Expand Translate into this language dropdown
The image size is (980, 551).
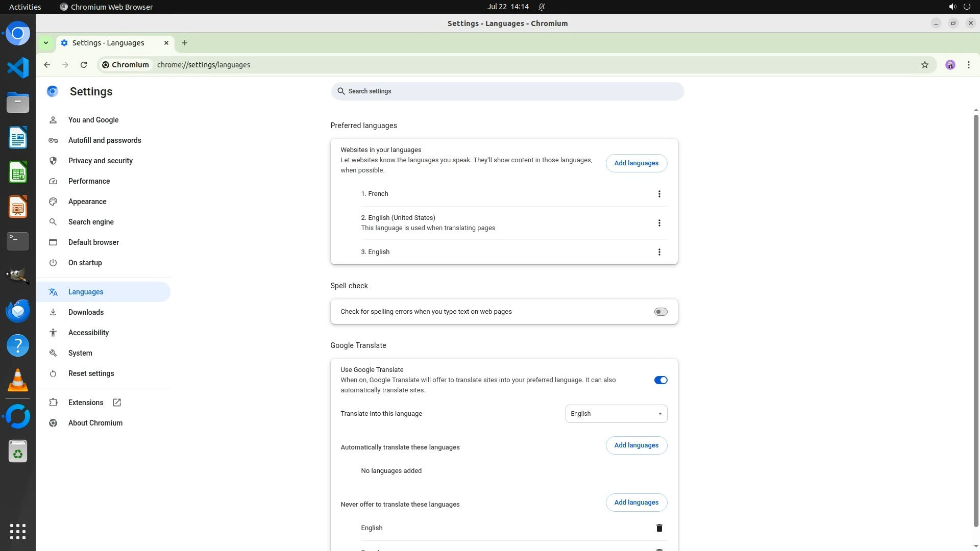pos(616,414)
